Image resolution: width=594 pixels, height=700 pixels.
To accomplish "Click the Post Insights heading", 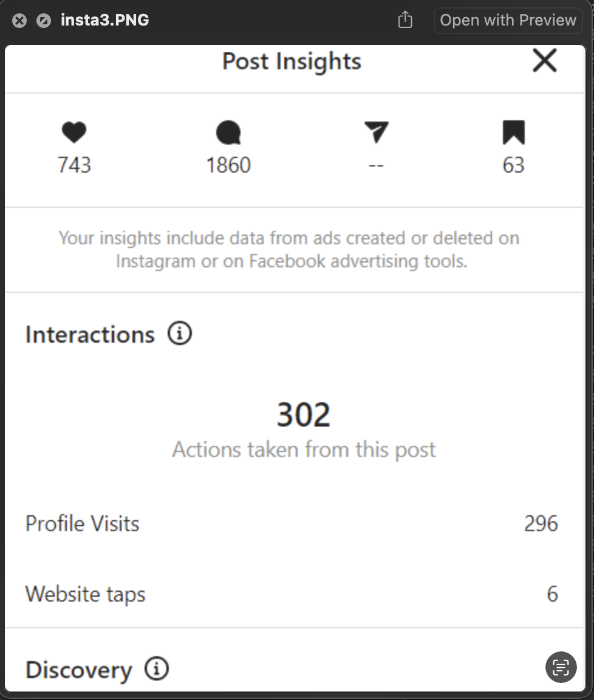I will pos(292,61).
